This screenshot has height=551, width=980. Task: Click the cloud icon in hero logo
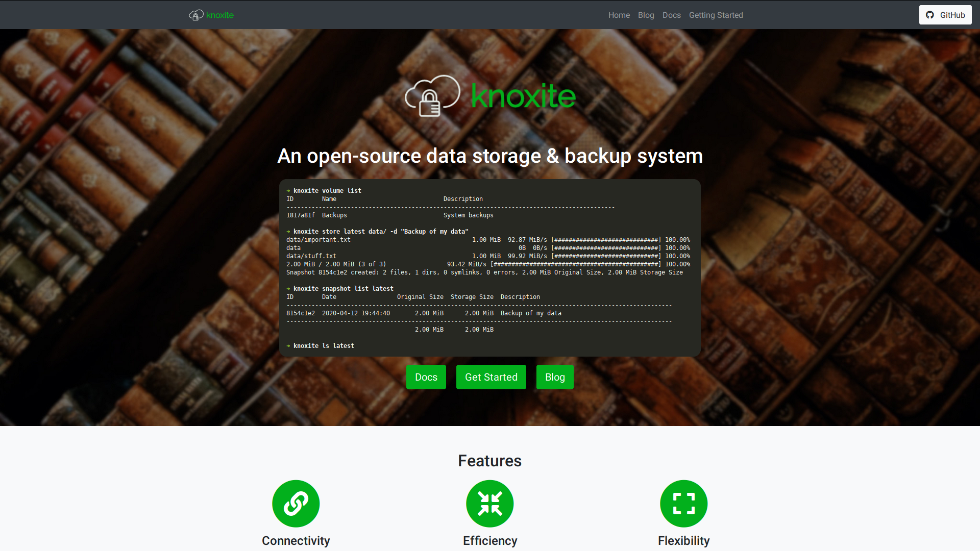tap(430, 95)
